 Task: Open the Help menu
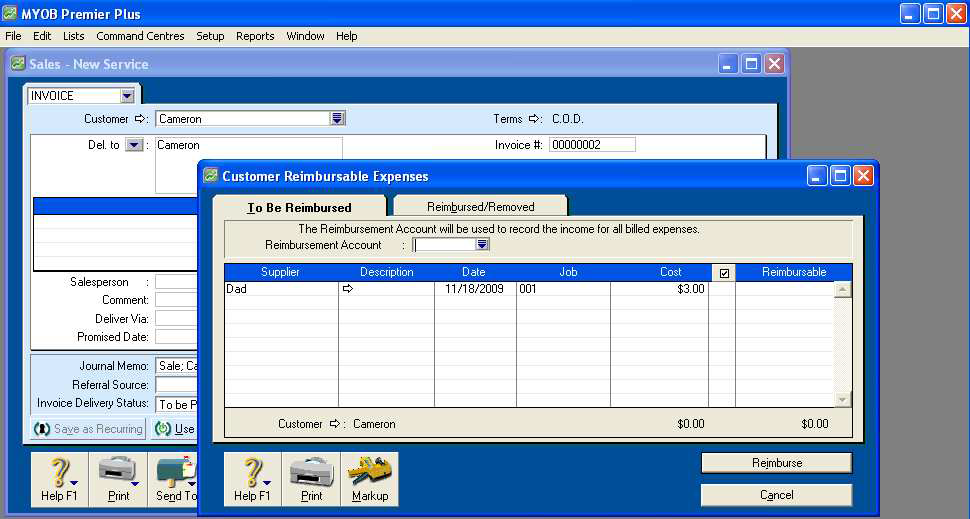tap(346, 36)
